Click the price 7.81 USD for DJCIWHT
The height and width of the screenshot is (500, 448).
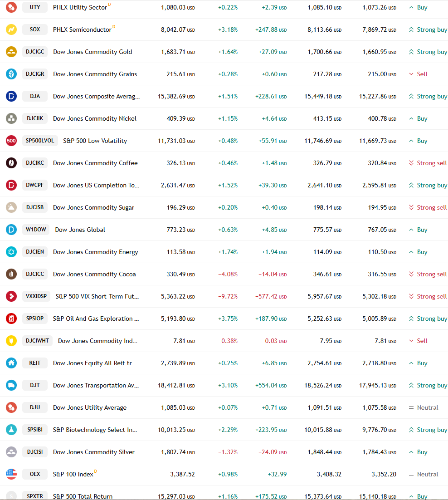(x=184, y=341)
